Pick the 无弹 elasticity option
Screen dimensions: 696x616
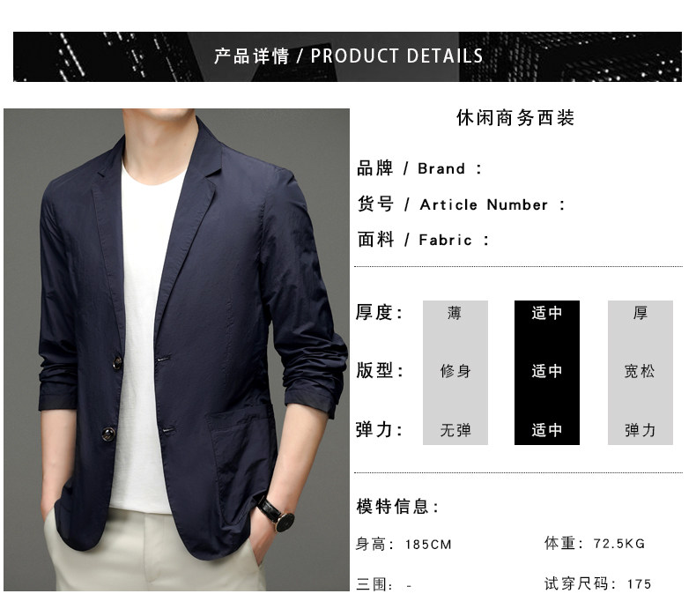455,430
